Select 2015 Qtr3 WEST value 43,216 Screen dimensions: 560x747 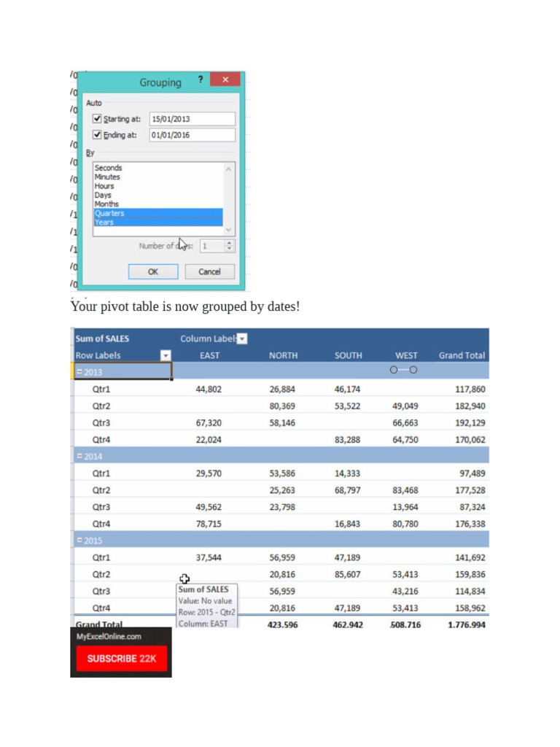(405, 591)
